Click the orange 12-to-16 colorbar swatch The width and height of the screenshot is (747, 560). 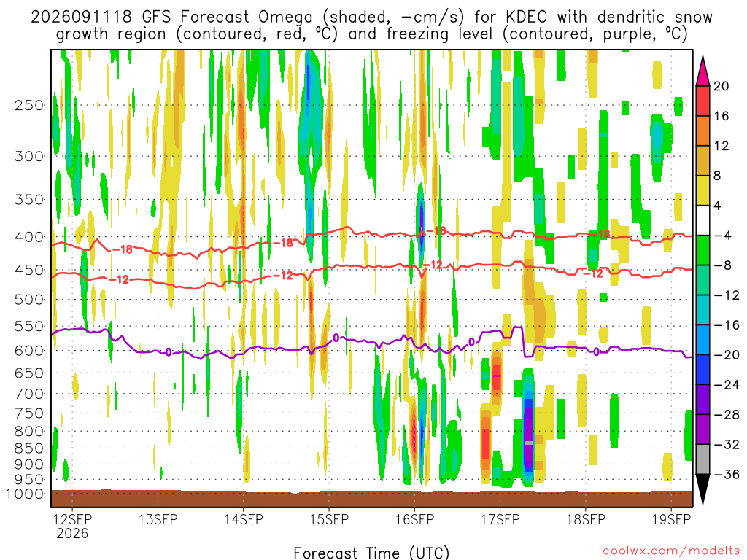click(x=703, y=131)
